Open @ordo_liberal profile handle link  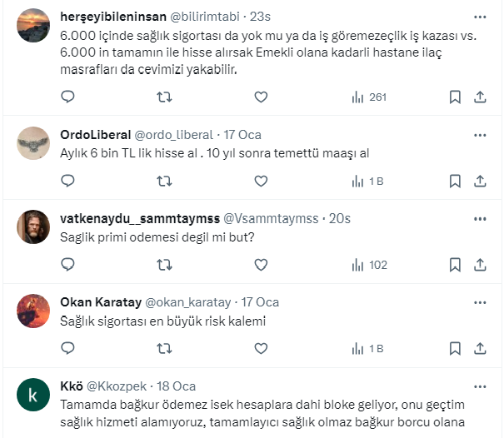tap(173, 135)
